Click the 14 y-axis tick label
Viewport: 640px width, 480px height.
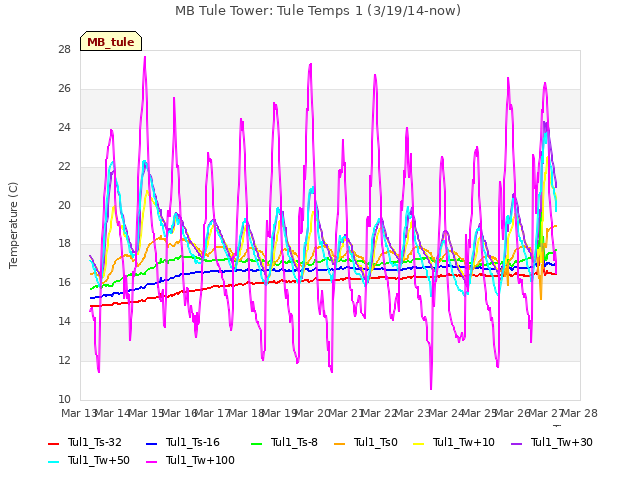pos(64,322)
